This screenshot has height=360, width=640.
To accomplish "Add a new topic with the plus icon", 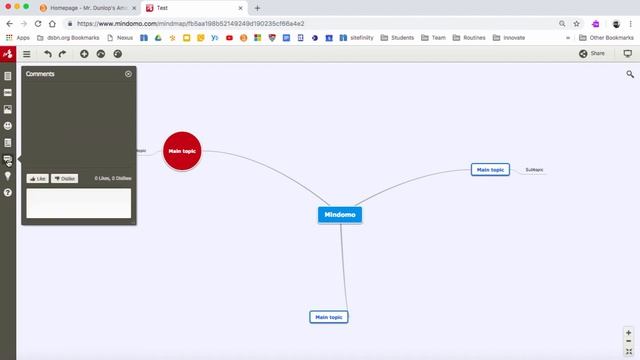I will 84,54.
